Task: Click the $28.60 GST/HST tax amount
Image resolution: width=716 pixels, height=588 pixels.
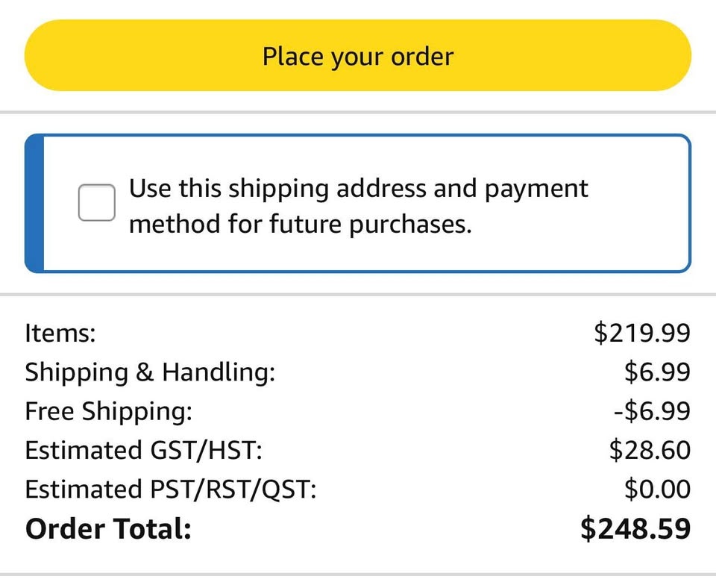Action: pos(650,450)
